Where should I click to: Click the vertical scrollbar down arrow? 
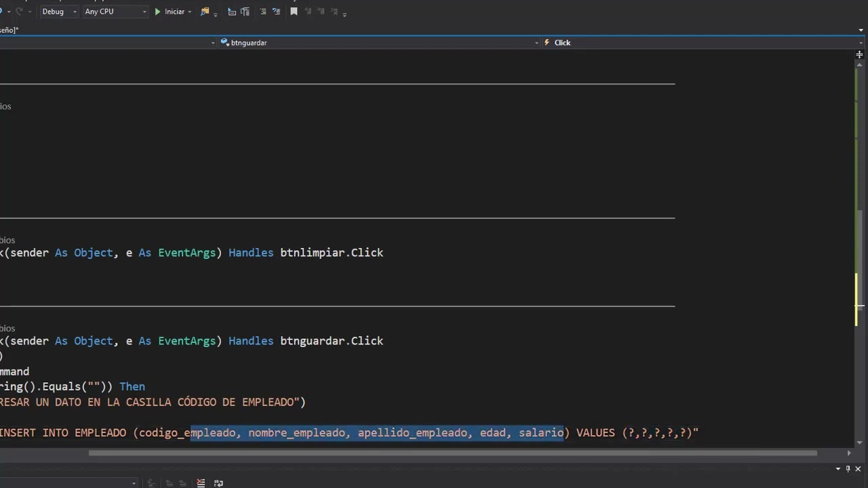coord(859,441)
